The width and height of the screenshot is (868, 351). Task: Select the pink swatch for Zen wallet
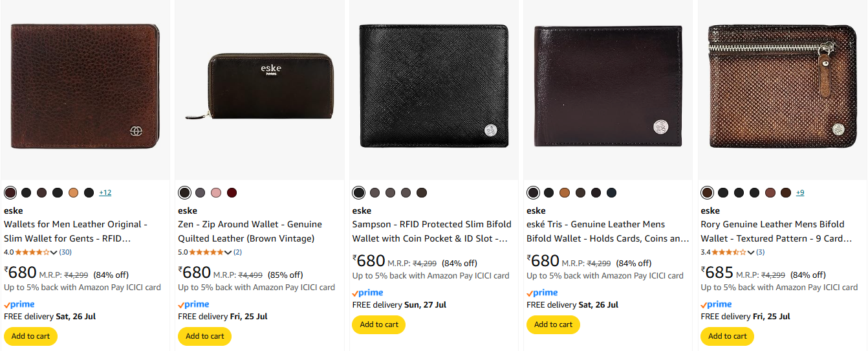(x=216, y=192)
